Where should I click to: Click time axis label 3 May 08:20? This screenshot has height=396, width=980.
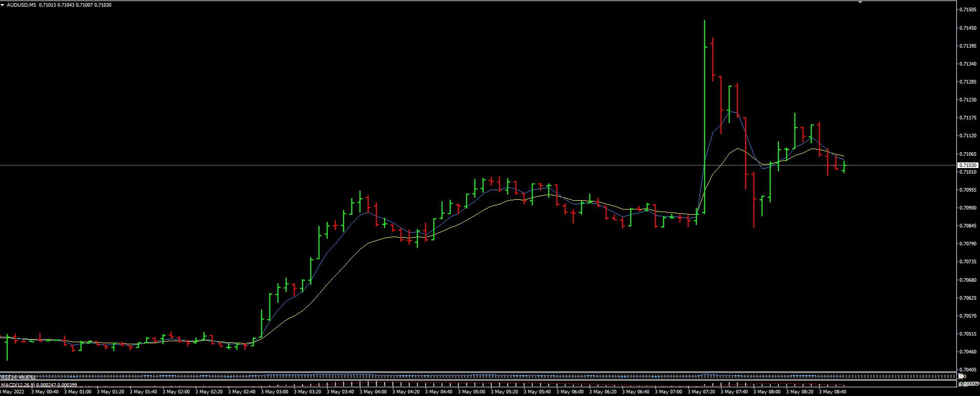tap(799, 392)
